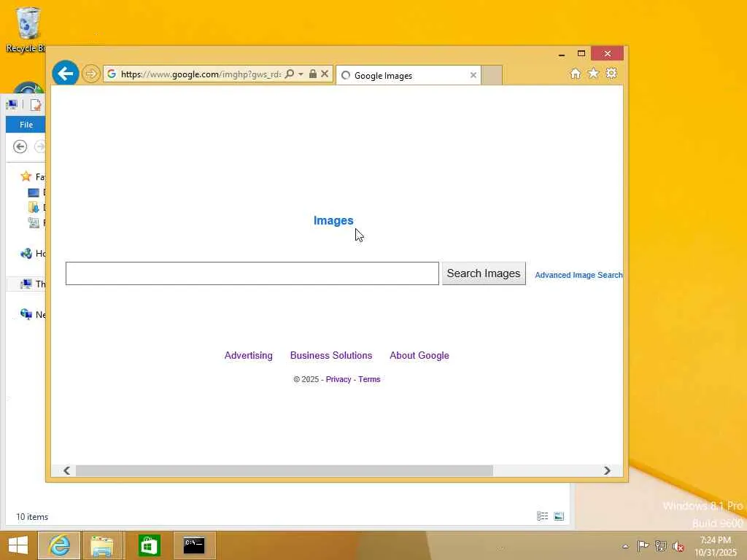Click the security lock icon in address bar
Screen dimensions: 747x560
pyautogui.click(x=312, y=74)
